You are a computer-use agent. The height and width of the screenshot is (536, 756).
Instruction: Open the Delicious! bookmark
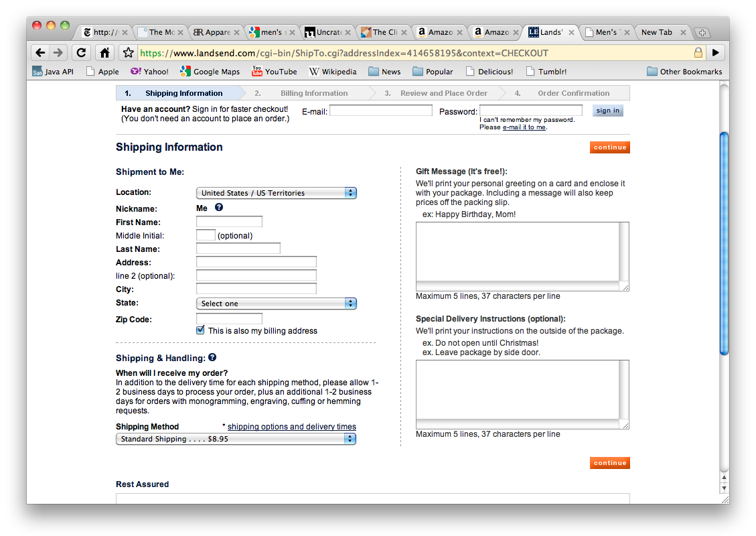click(489, 72)
